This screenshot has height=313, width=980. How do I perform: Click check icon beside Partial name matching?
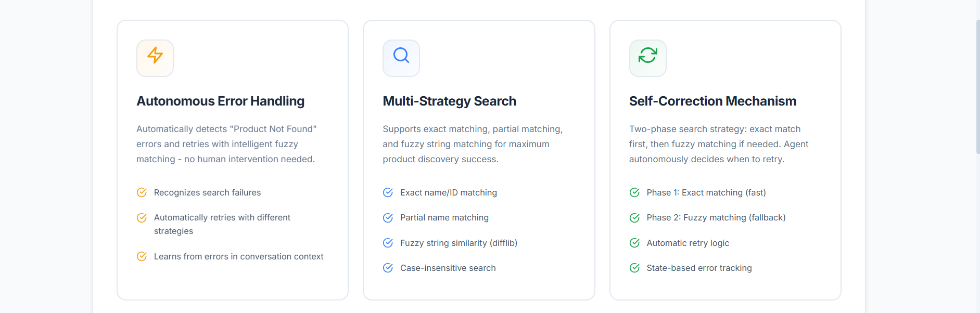[x=388, y=218]
